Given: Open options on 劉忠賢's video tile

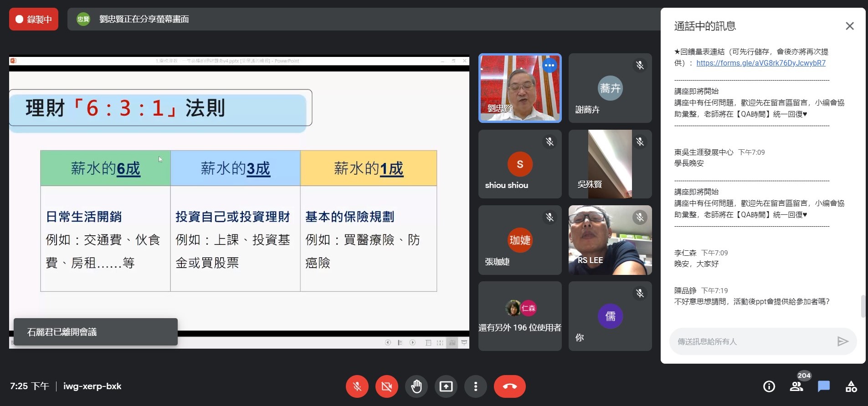Looking at the screenshot, I should click(550, 66).
